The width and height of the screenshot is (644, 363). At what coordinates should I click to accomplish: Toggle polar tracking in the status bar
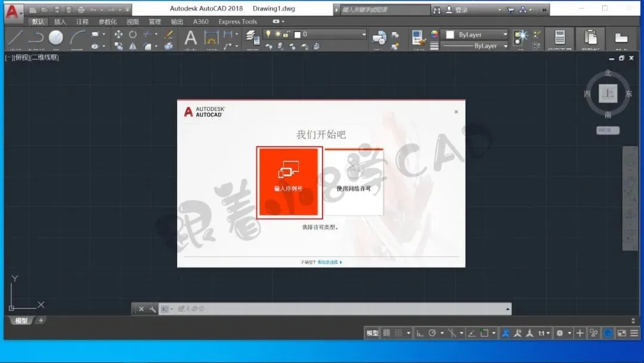click(x=432, y=333)
